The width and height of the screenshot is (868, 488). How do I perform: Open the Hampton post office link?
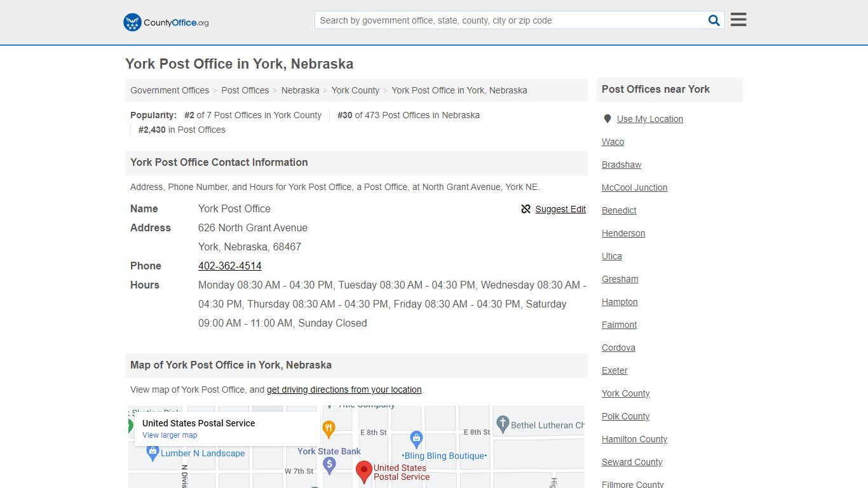pyautogui.click(x=620, y=302)
